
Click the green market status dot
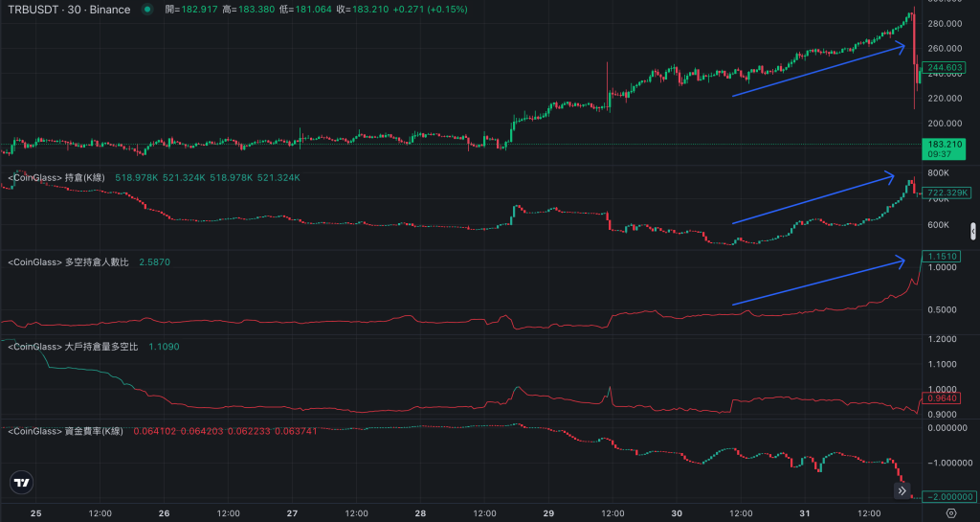(x=146, y=10)
